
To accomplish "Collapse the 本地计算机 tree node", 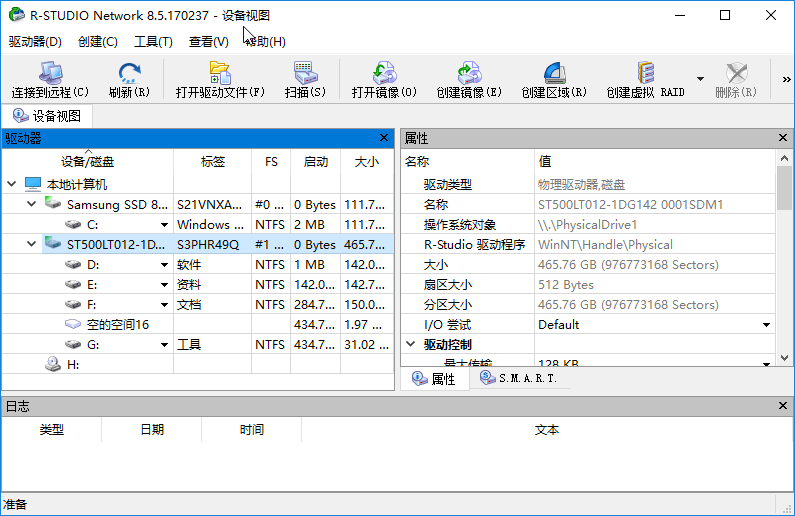I will point(12,184).
